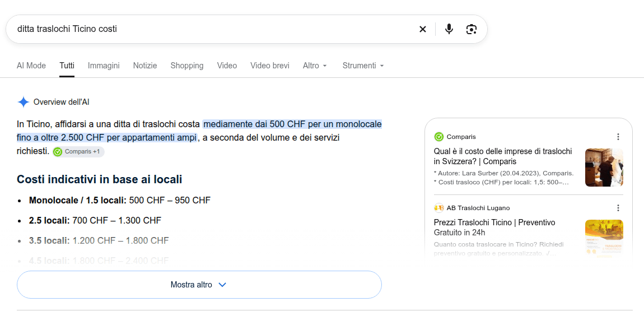Screen dimensions: 644x311
Task: Click '2.5 locali: 700 CHF – 1.300 CHF' row
Action: [95, 221]
